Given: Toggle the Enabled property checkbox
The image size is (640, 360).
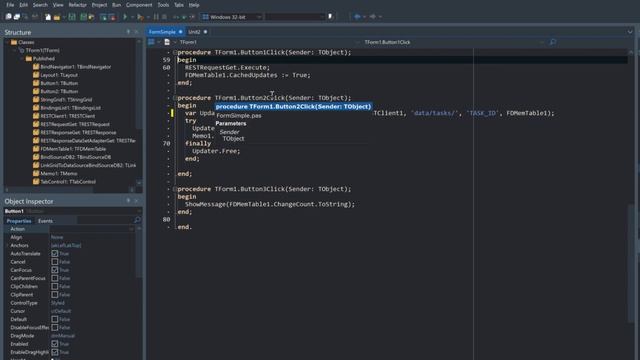Looking at the screenshot, I should click(55, 344).
